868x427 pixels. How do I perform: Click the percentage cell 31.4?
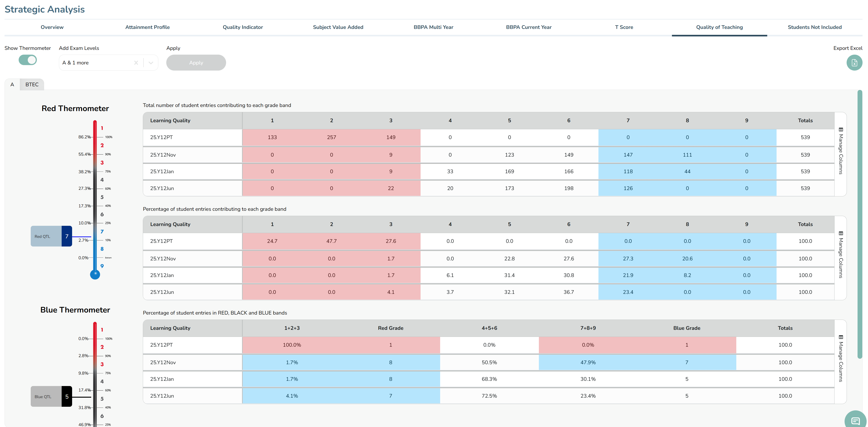coord(510,276)
